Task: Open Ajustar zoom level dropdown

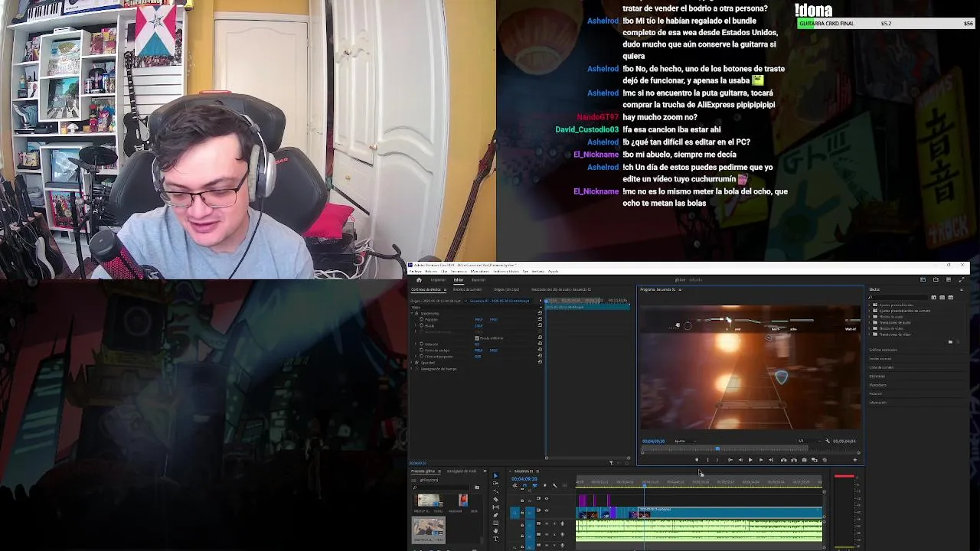Action: (x=686, y=442)
